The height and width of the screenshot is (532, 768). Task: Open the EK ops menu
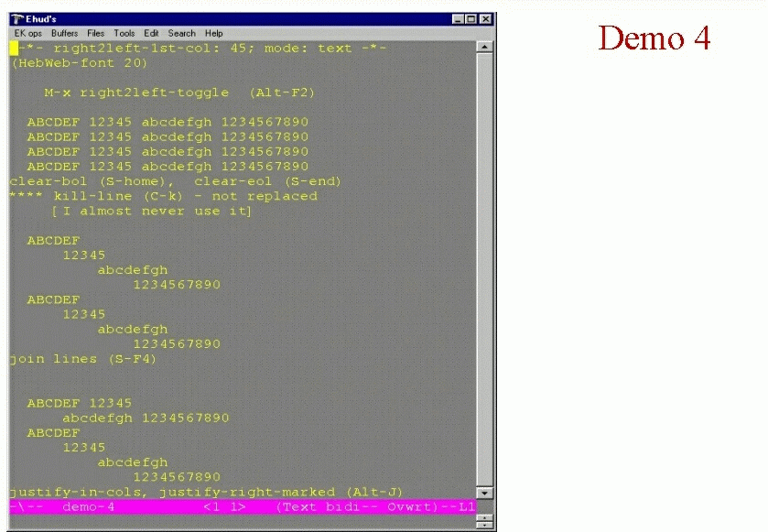(x=27, y=33)
